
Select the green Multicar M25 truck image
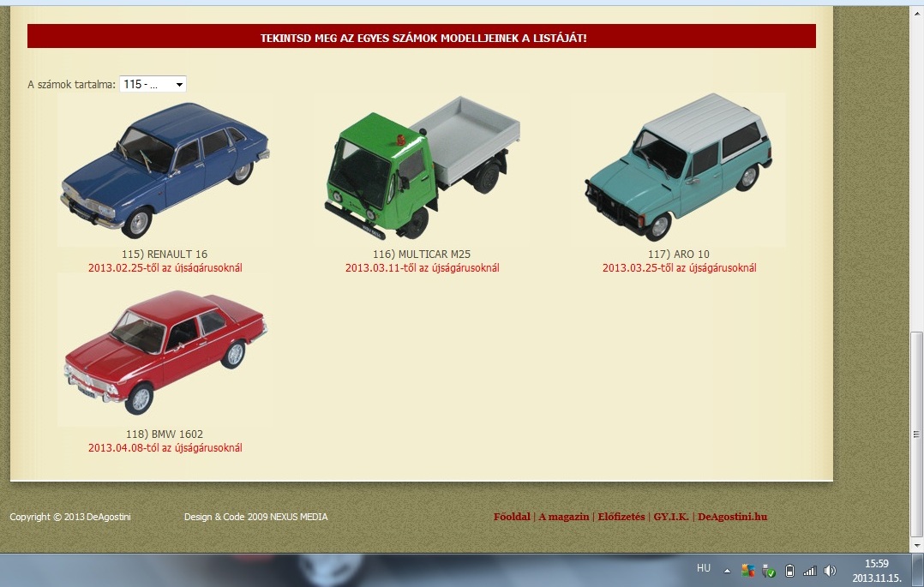click(422, 170)
